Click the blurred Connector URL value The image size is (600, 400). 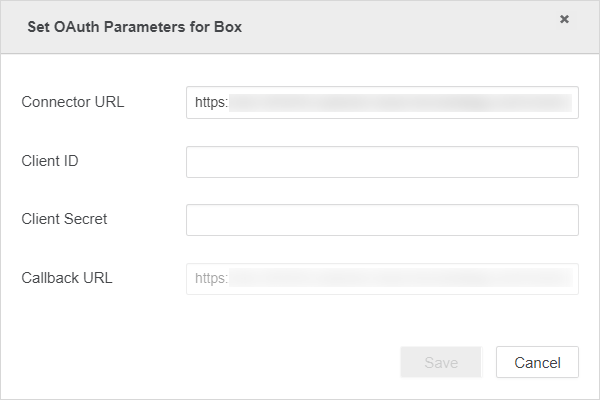click(400, 102)
